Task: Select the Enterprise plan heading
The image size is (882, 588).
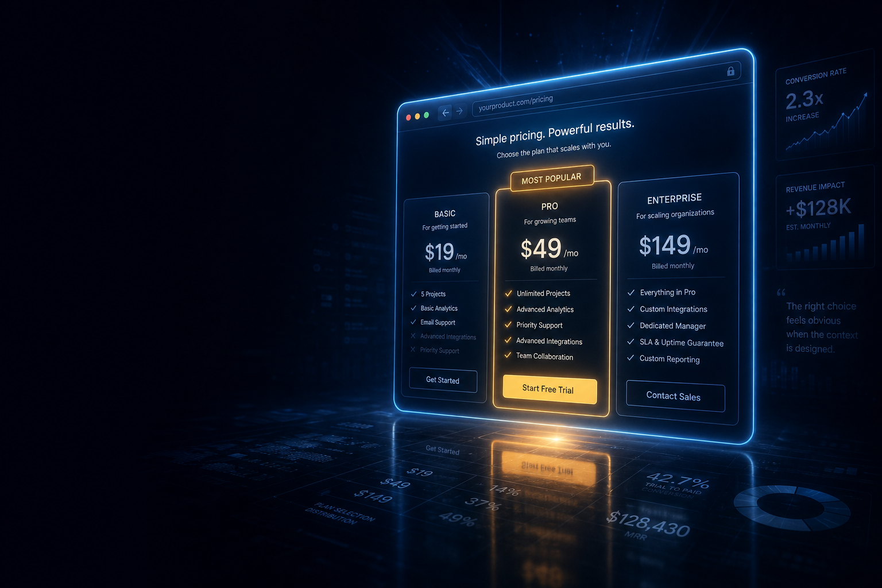Action: click(x=674, y=199)
